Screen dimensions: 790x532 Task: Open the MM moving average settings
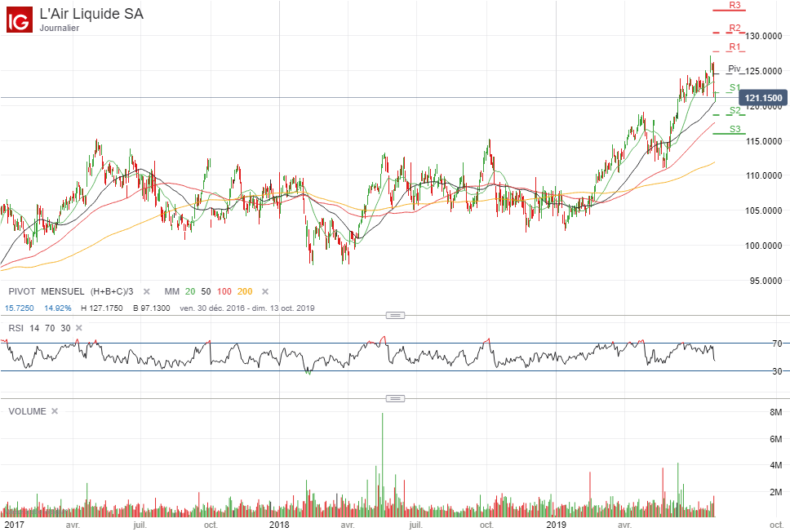click(x=172, y=291)
